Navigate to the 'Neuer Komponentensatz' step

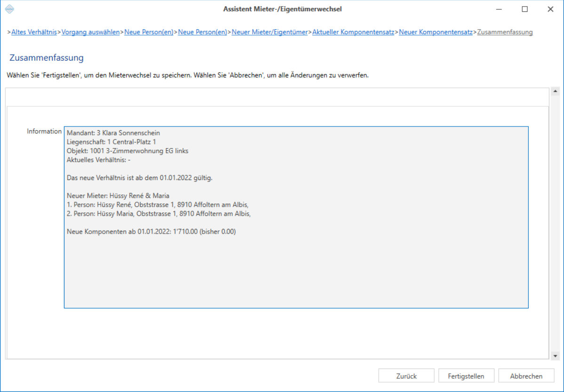coord(436,32)
